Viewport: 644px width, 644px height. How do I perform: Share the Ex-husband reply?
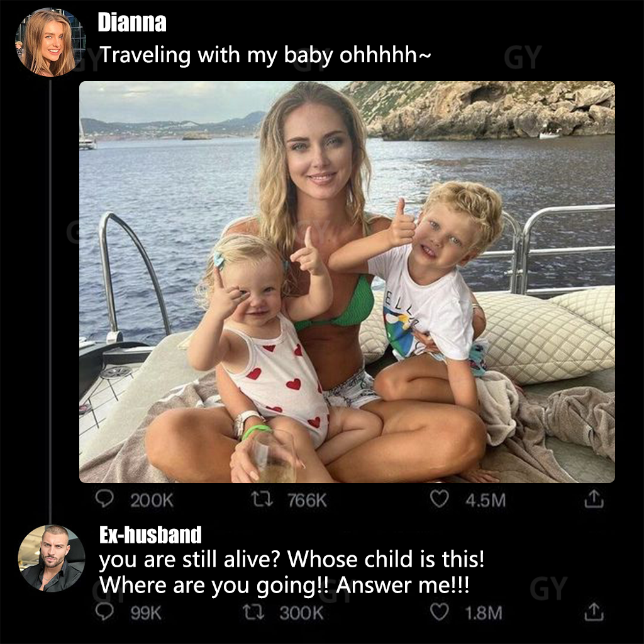tap(594, 611)
